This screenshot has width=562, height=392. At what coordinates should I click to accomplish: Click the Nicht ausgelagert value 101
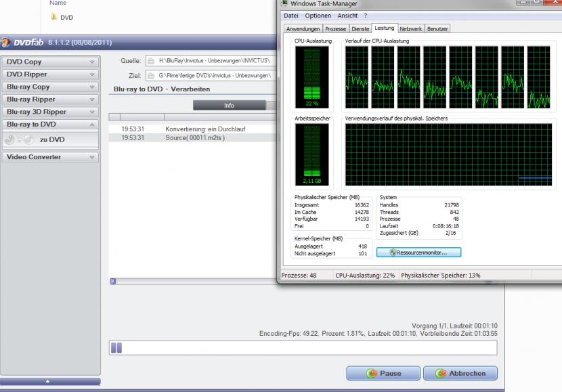pyautogui.click(x=363, y=254)
